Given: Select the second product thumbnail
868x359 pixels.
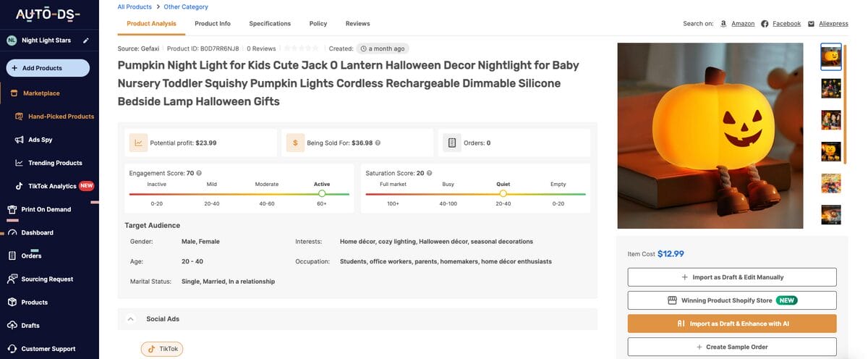Looking at the screenshot, I should (831, 88).
